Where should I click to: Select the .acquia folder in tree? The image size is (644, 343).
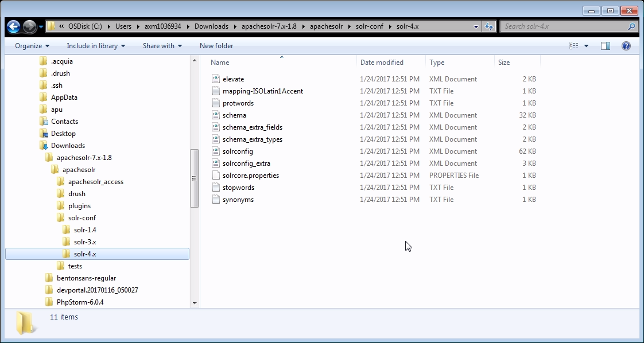pyautogui.click(x=61, y=61)
